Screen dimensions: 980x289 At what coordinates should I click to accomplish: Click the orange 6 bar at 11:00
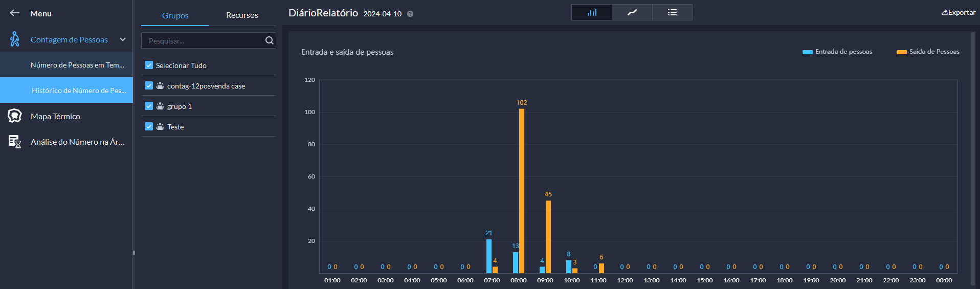tap(602, 268)
